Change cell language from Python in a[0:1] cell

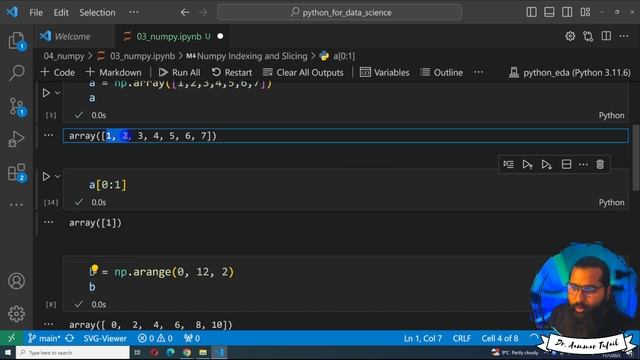point(611,202)
